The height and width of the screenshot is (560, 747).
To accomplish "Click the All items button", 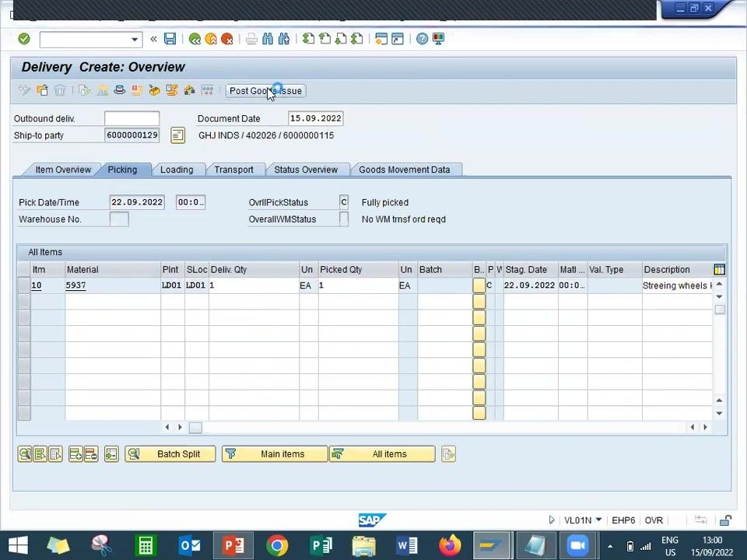I will click(x=382, y=453).
